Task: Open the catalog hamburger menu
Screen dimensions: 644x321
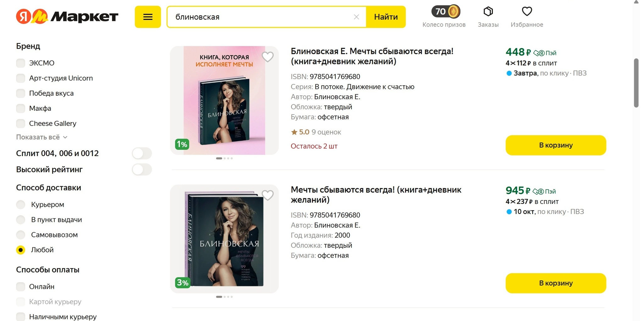Action: [148, 17]
